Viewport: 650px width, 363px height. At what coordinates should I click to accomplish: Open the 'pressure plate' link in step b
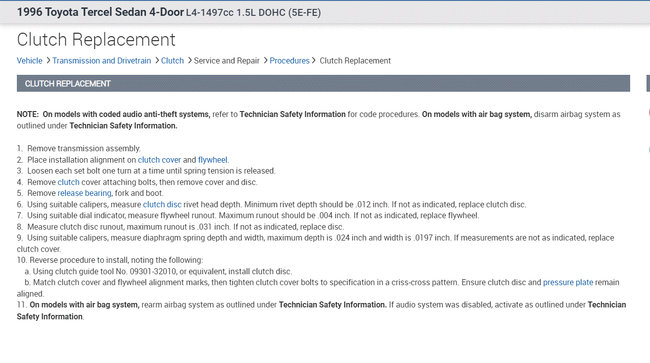[x=568, y=282]
